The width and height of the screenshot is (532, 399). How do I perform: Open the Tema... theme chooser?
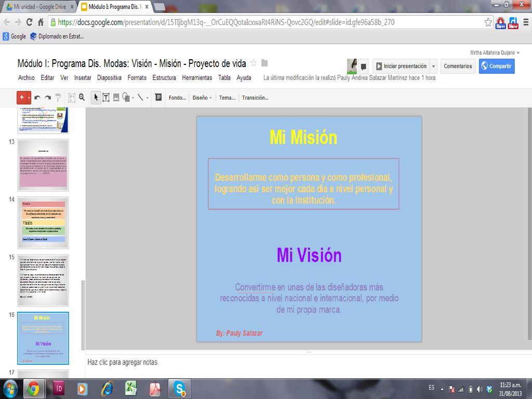point(227,98)
